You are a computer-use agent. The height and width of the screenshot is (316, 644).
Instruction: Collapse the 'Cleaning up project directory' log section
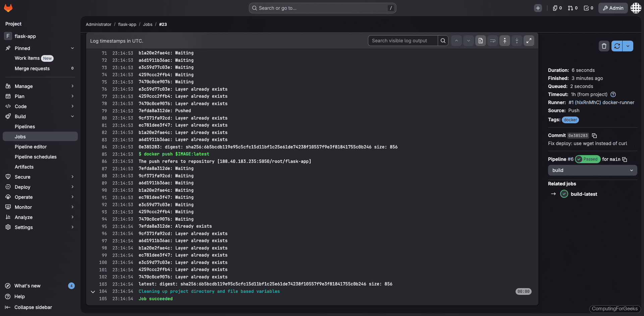(x=93, y=291)
